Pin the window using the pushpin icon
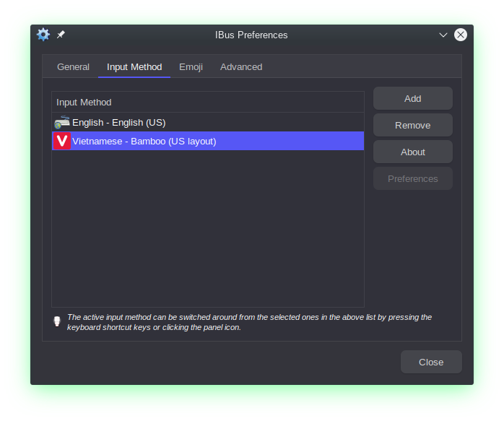504x421 pixels. coord(61,35)
